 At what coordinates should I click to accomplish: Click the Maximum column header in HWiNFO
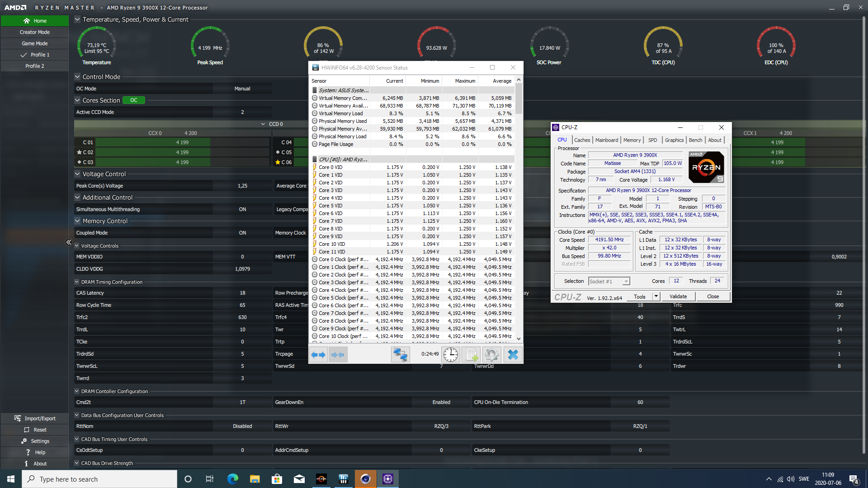[x=465, y=81]
